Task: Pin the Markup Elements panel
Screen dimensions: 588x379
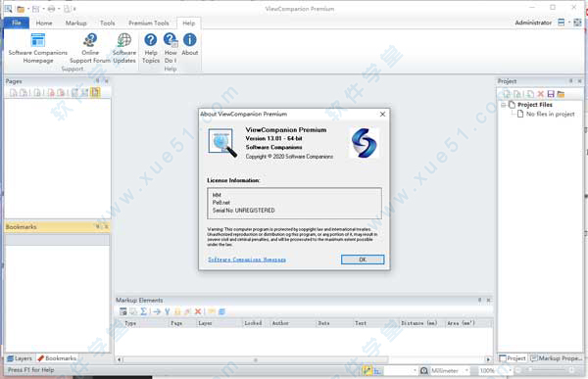Action: [x=479, y=300]
